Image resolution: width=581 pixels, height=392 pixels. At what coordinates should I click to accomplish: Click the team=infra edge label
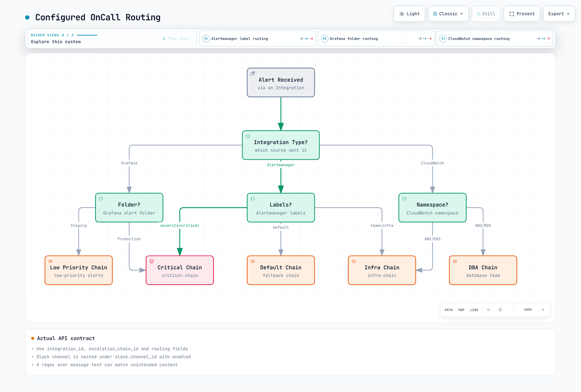point(382,226)
